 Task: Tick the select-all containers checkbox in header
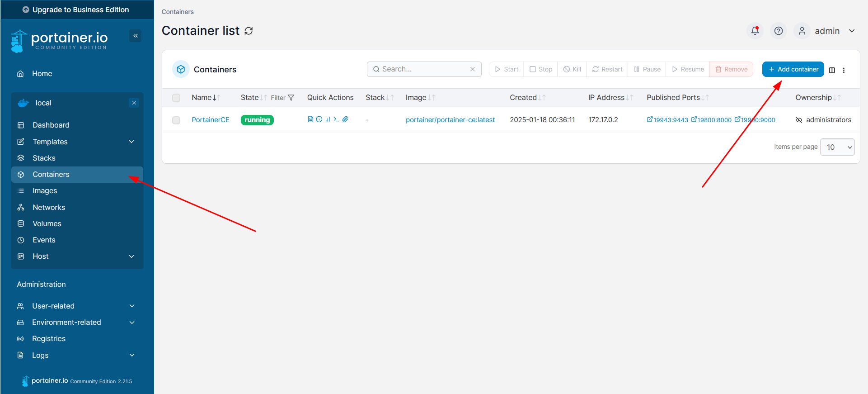click(176, 98)
